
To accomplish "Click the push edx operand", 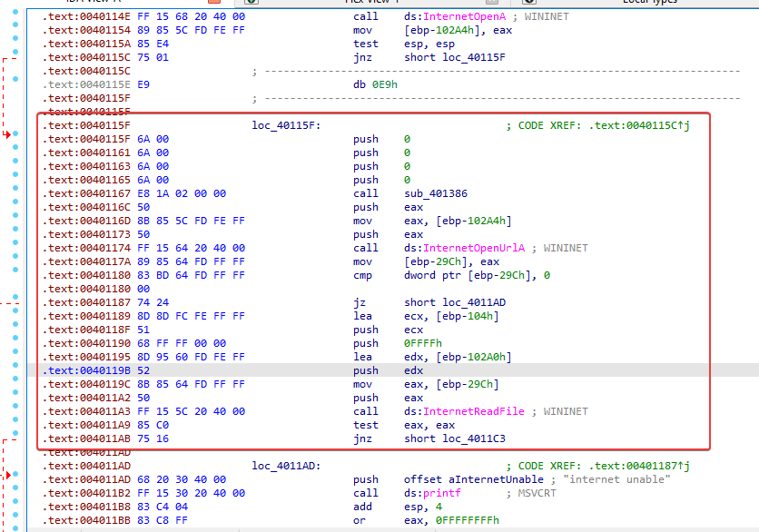I will 413,370.
